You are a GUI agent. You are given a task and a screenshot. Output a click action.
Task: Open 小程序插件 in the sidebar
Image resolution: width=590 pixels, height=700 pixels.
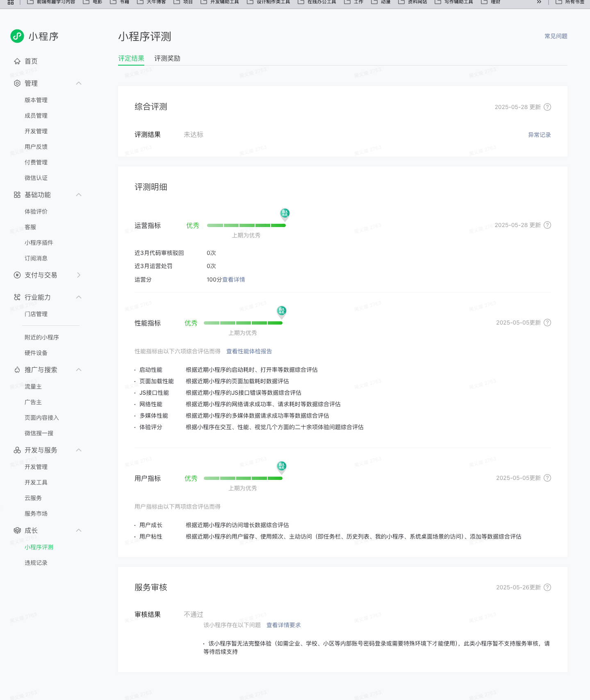click(x=39, y=243)
